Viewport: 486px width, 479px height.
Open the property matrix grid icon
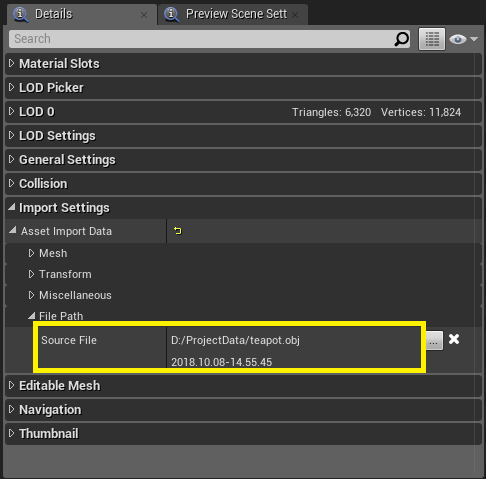coord(432,39)
